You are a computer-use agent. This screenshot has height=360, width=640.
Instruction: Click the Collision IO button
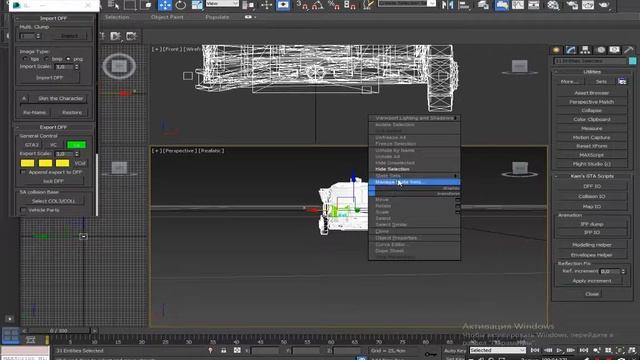(x=592, y=196)
